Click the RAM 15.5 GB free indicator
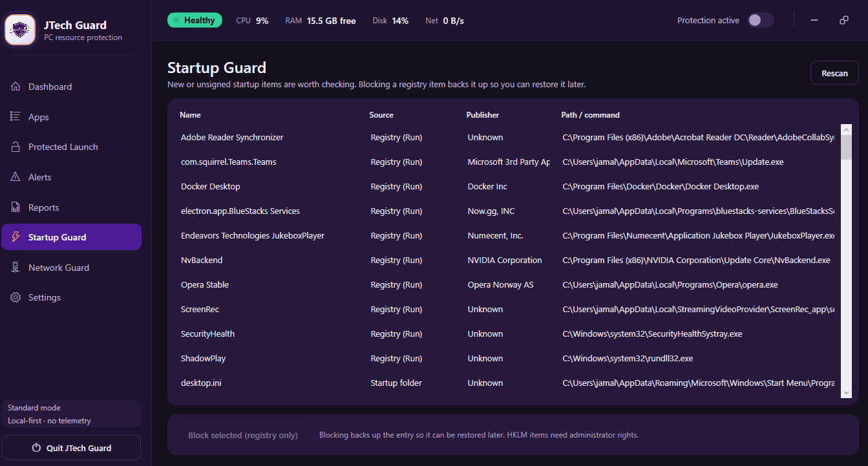868x466 pixels. 321,21
